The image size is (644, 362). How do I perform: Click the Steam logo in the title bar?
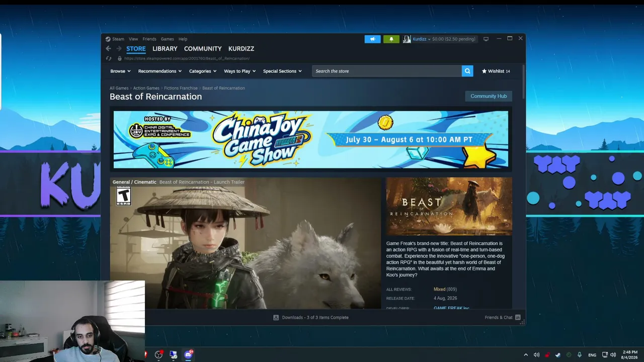[x=108, y=39]
